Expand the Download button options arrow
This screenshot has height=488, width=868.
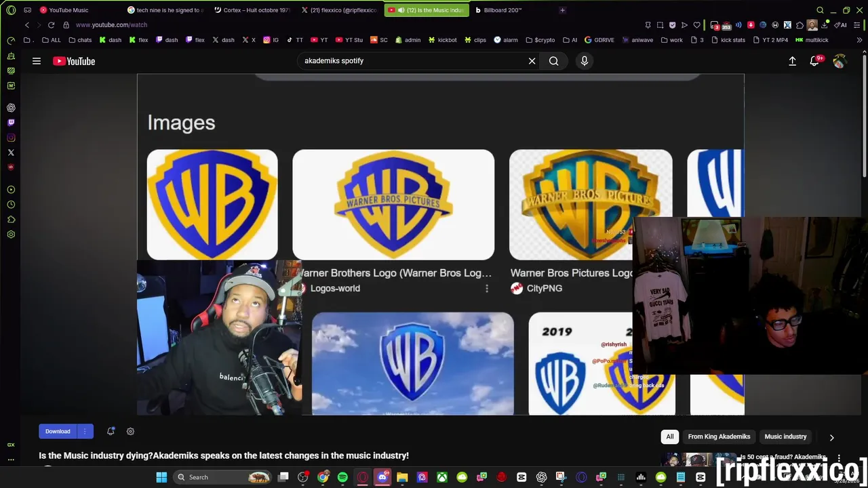coord(85,431)
